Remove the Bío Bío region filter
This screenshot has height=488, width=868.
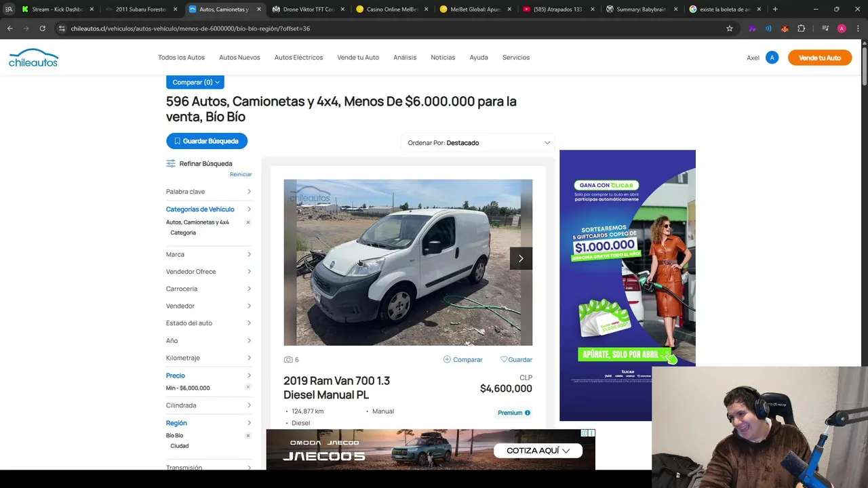248,435
